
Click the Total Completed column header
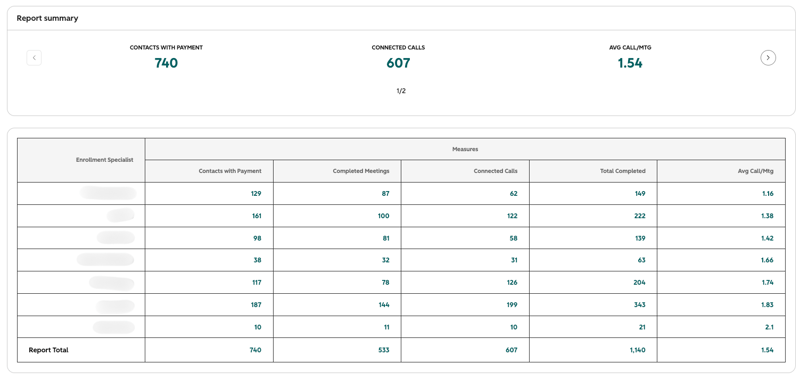tap(622, 171)
